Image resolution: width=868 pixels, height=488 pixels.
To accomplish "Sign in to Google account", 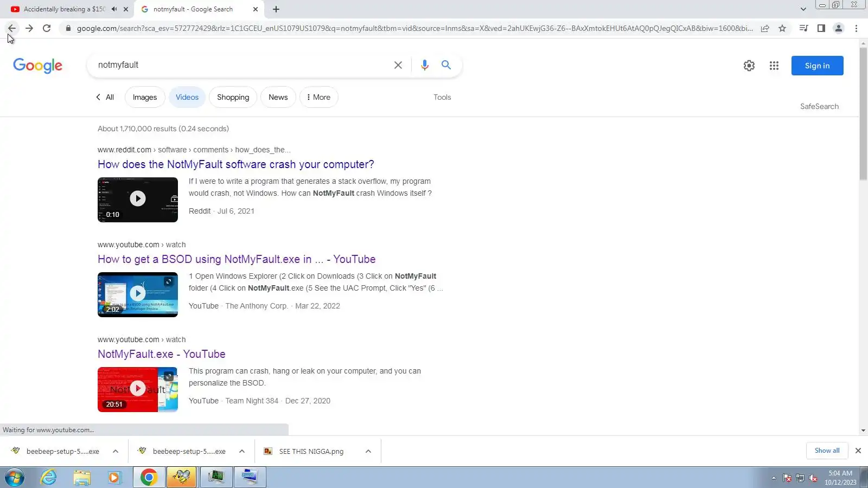I will [817, 66].
